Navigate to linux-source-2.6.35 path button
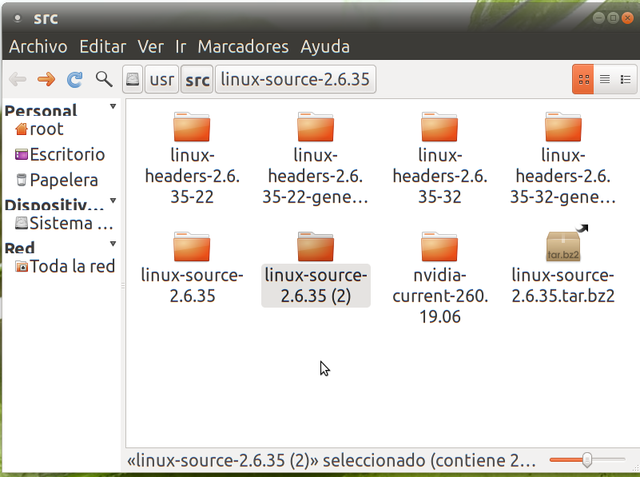This screenshot has width=640, height=477. click(x=296, y=79)
